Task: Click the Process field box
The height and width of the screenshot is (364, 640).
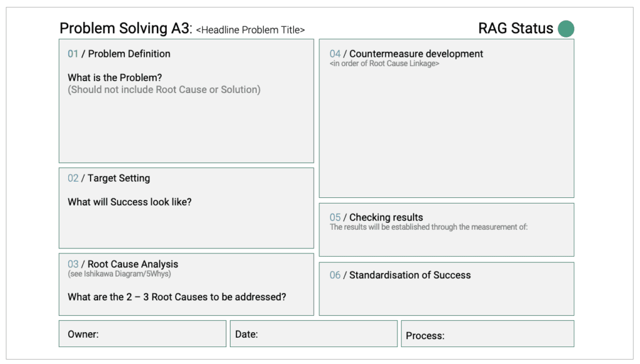Action: click(487, 334)
